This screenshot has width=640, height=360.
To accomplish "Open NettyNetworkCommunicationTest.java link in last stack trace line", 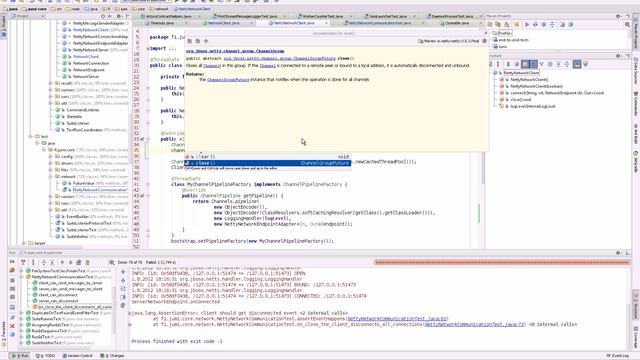I will click(474, 324).
